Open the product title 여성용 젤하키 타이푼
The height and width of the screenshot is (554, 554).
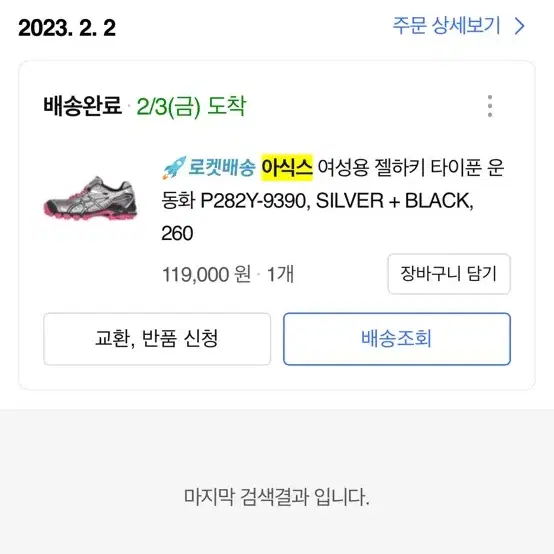click(x=399, y=167)
